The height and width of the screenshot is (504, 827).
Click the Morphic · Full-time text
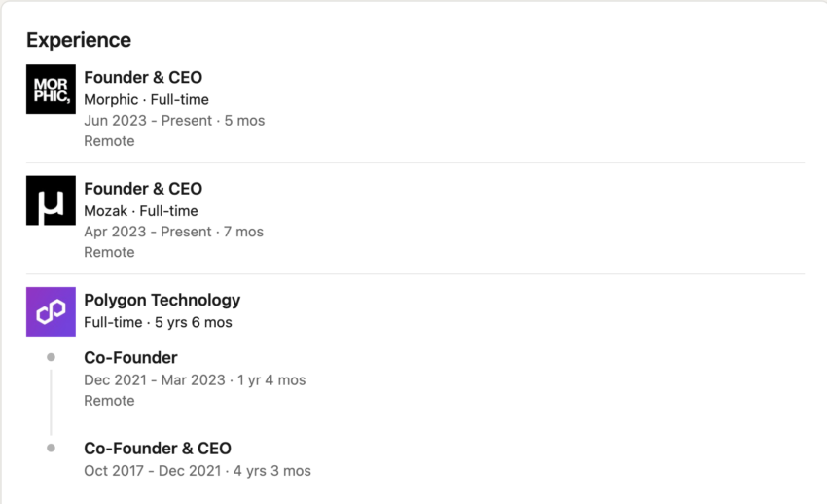[x=146, y=99]
